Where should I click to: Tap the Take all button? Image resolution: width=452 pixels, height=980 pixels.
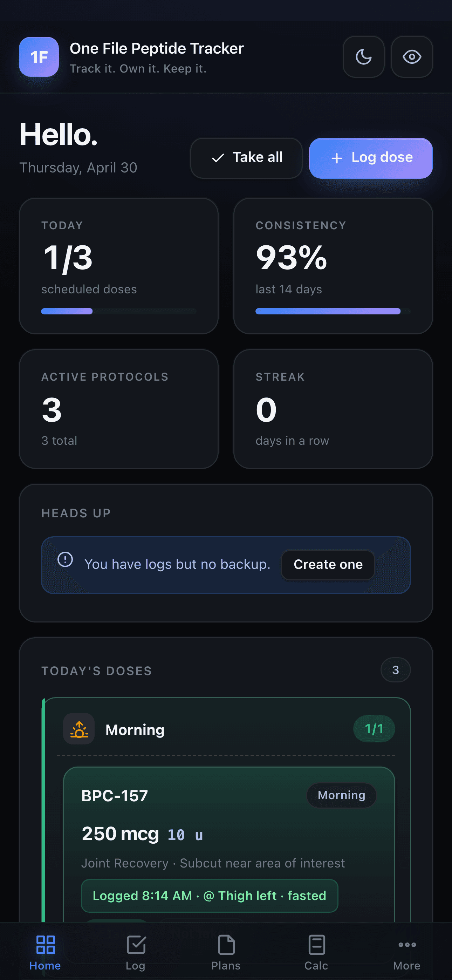[x=246, y=158]
